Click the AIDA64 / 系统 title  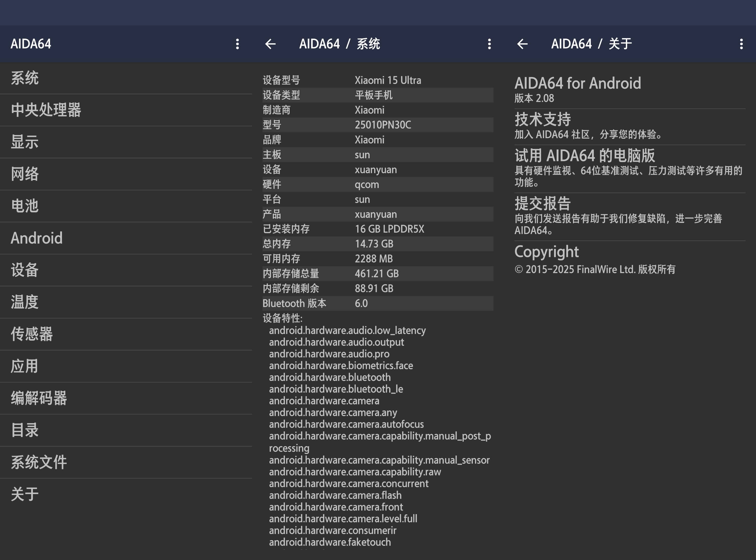tap(339, 44)
